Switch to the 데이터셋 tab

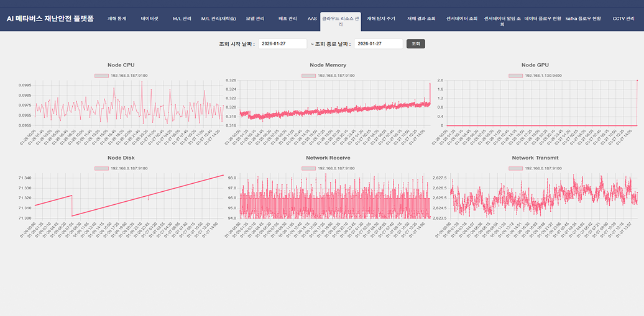point(149,19)
